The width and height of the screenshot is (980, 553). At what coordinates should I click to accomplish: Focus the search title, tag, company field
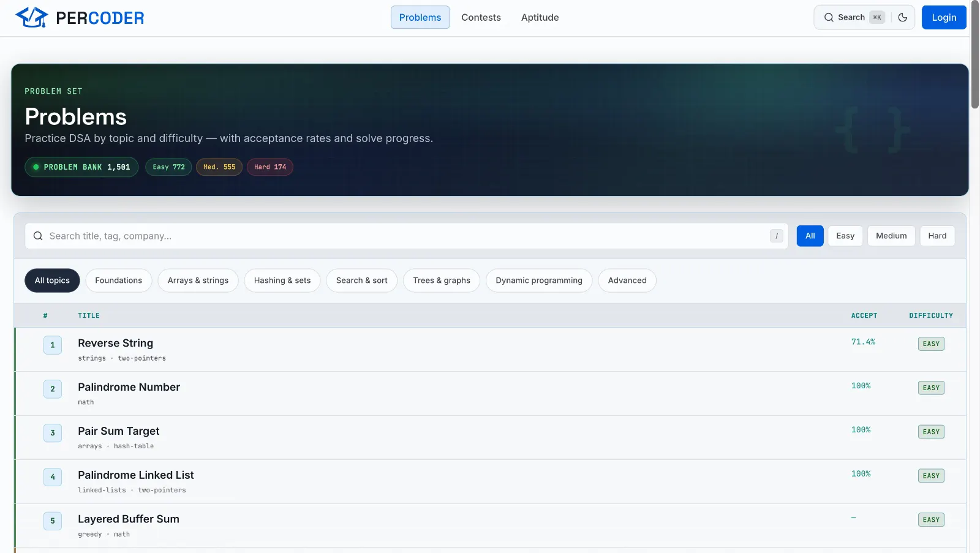click(406, 236)
